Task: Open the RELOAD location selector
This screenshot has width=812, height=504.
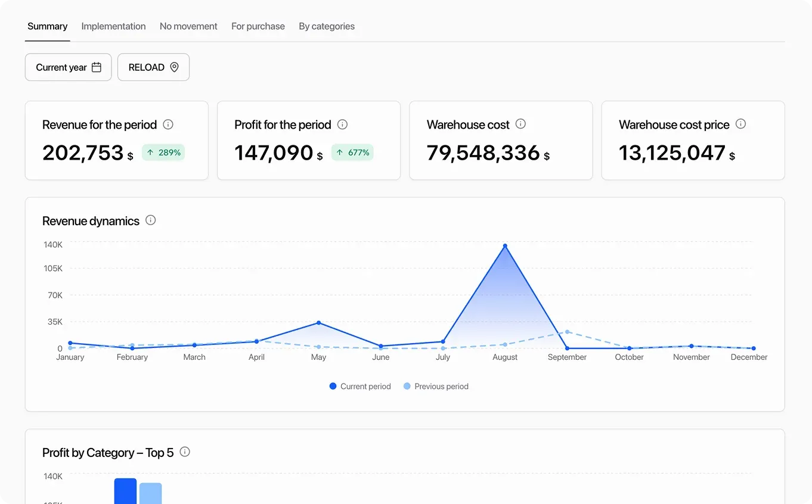Action: [153, 67]
